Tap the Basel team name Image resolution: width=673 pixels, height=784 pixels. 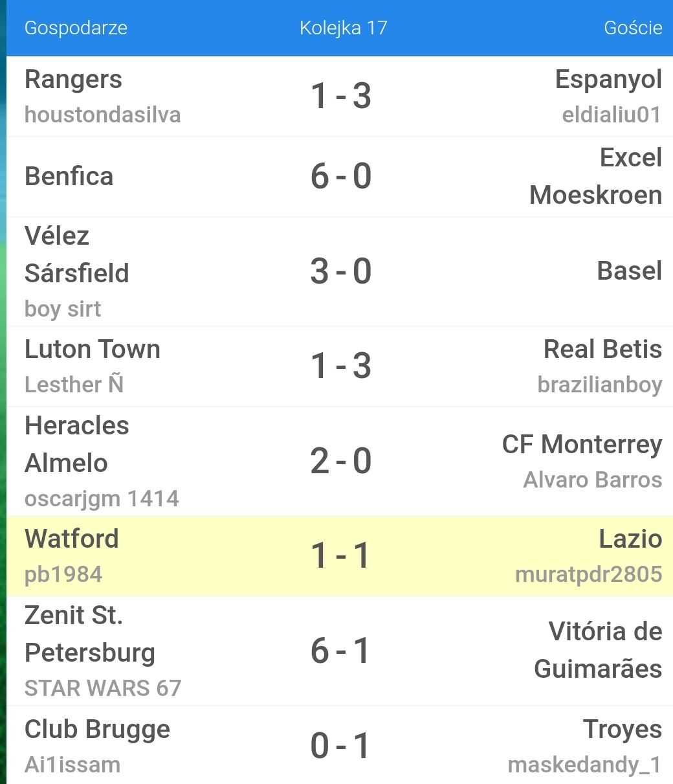(629, 271)
